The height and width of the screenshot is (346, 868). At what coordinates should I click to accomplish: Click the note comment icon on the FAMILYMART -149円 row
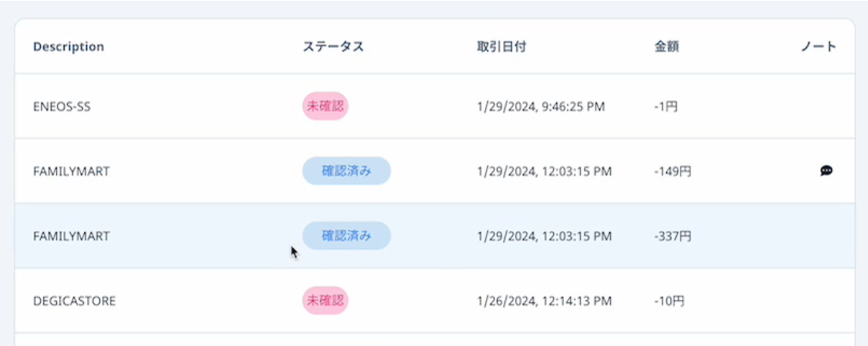(826, 171)
